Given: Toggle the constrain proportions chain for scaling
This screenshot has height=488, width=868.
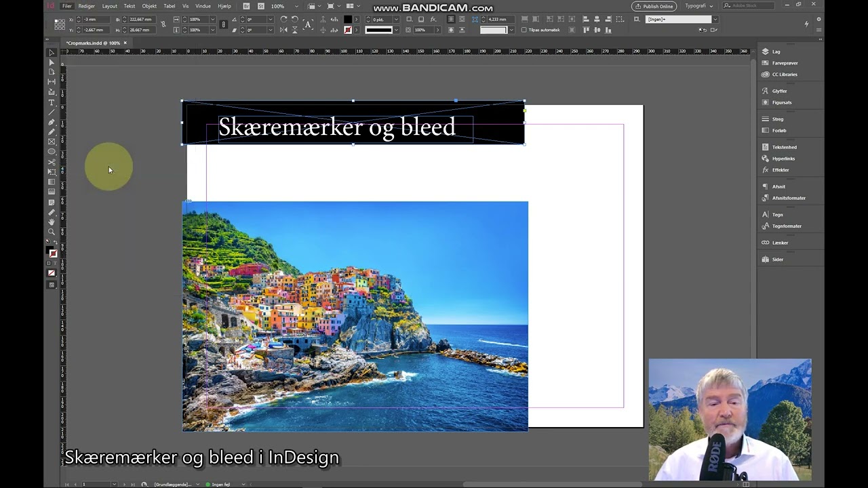Looking at the screenshot, I should pos(223,24).
